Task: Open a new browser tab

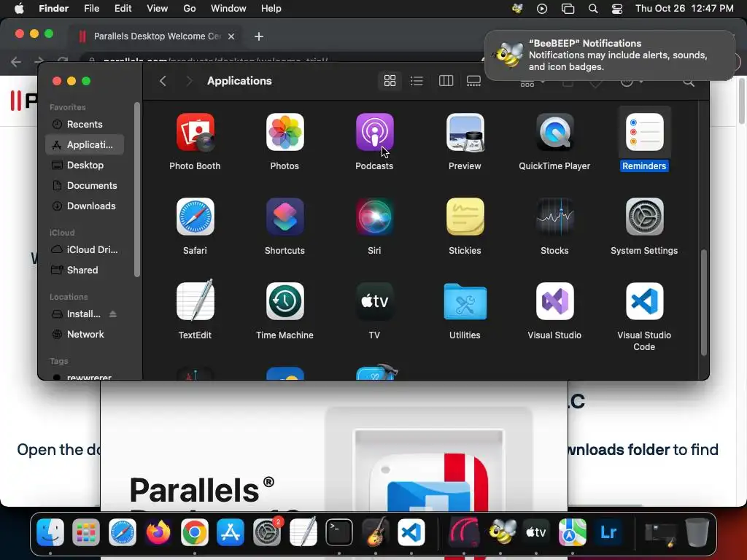Action: [x=259, y=36]
